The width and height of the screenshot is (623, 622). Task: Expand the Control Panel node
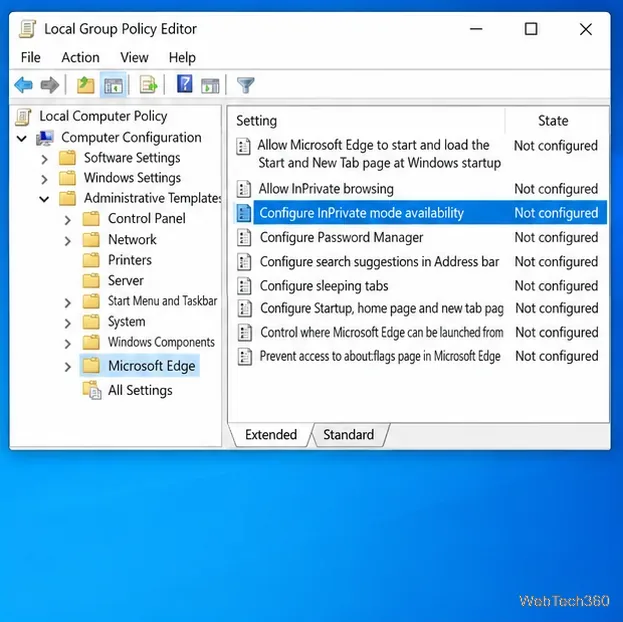tap(68, 220)
